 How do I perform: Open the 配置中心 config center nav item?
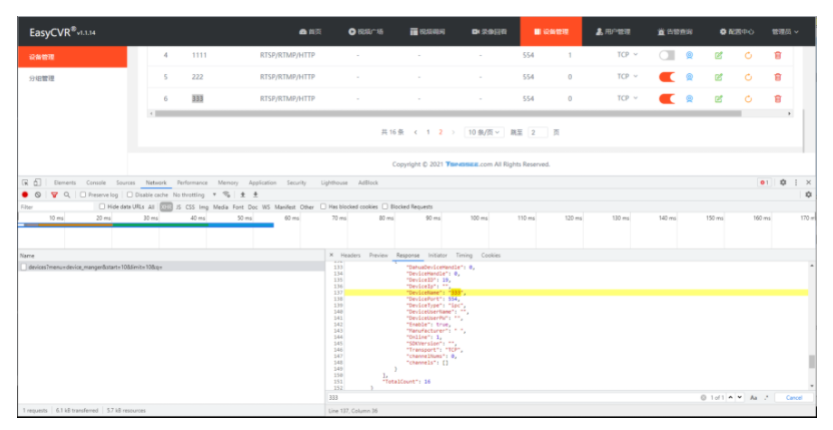click(736, 32)
